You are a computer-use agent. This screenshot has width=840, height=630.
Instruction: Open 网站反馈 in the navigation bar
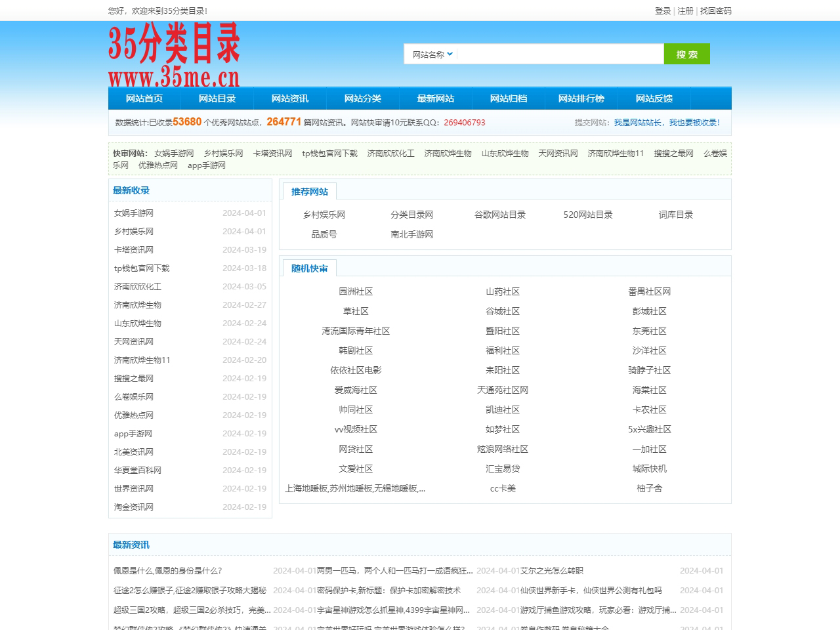[654, 98]
